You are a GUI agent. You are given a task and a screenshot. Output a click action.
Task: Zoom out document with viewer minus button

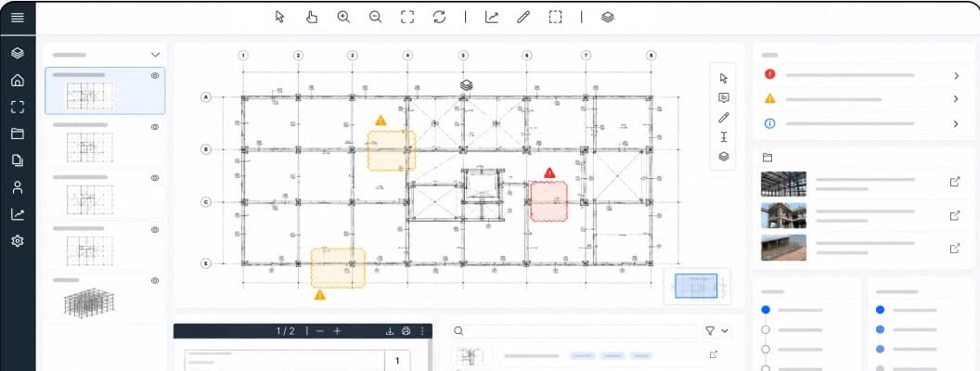[x=320, y=331]
